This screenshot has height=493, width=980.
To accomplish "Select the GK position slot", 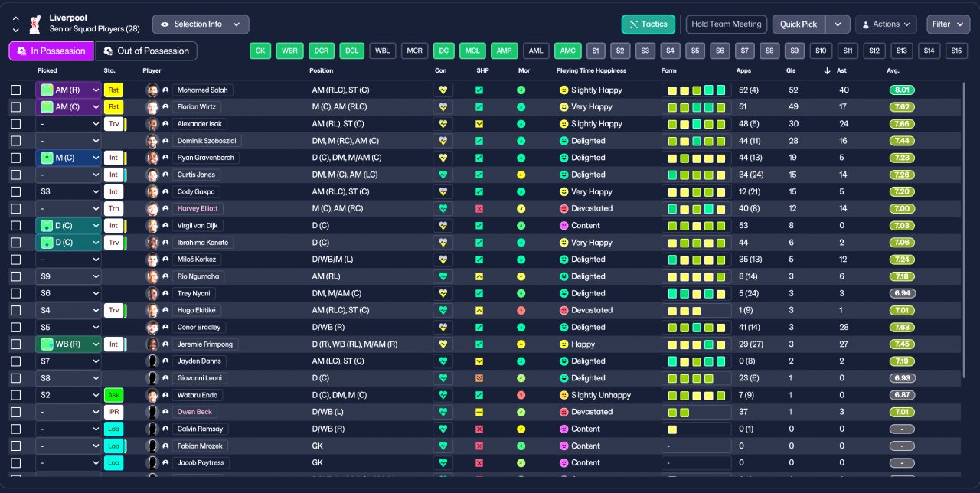I will tap(261, 51).
